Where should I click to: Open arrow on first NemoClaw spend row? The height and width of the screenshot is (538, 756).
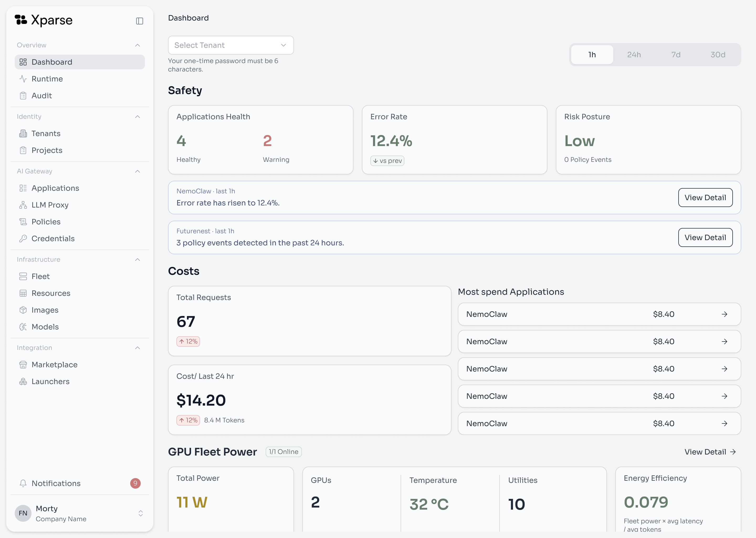(x=724, y=314)
